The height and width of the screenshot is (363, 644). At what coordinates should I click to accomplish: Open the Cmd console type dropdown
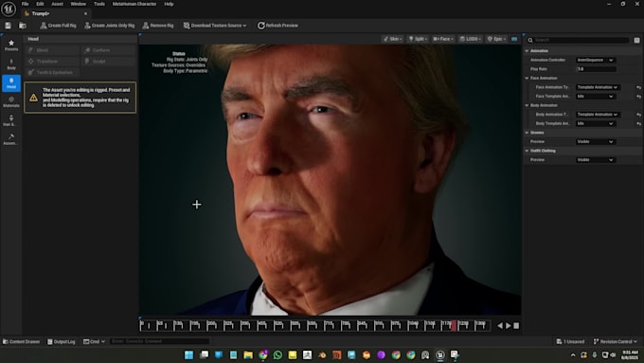coord(94,341)
